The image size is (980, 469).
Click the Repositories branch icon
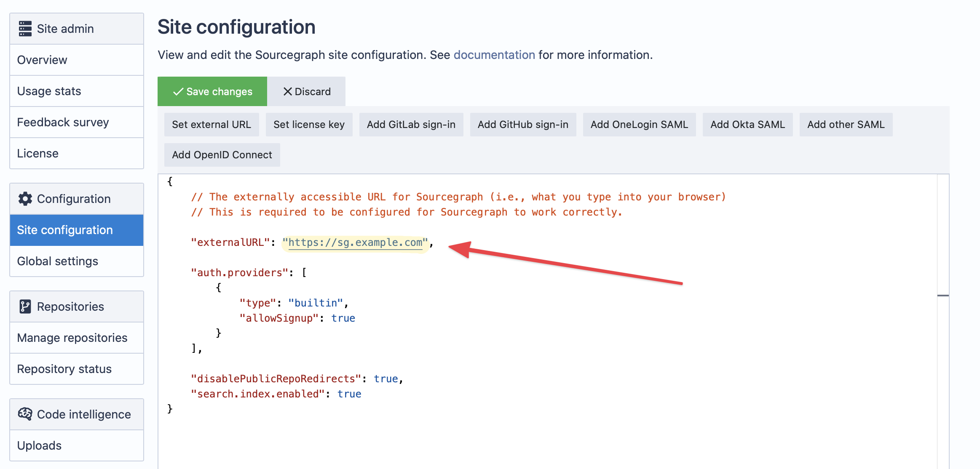[x=25, y=306]
